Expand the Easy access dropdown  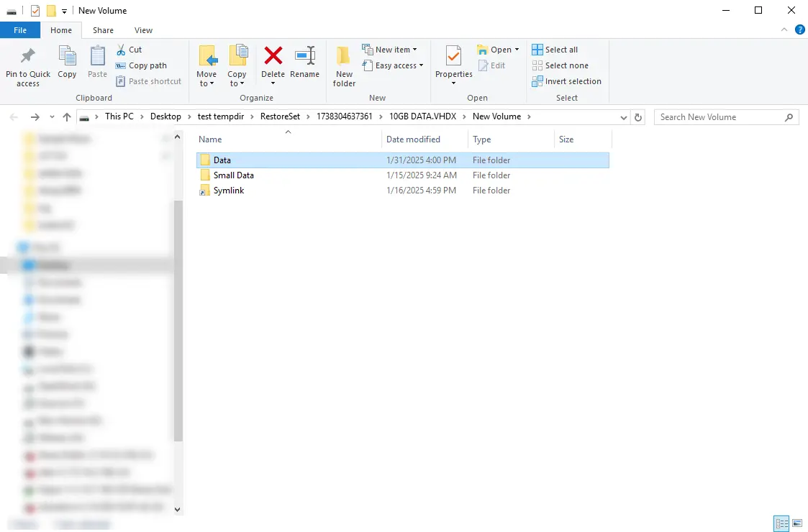click(x=393, y=65)
